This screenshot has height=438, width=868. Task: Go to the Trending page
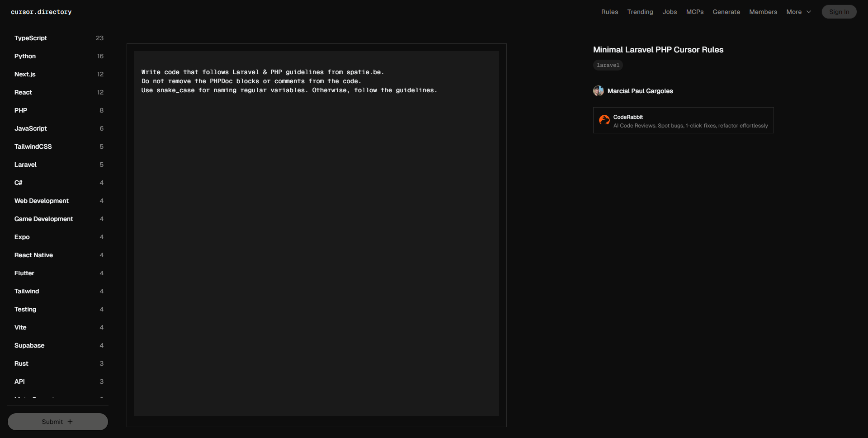pos(640,12)
